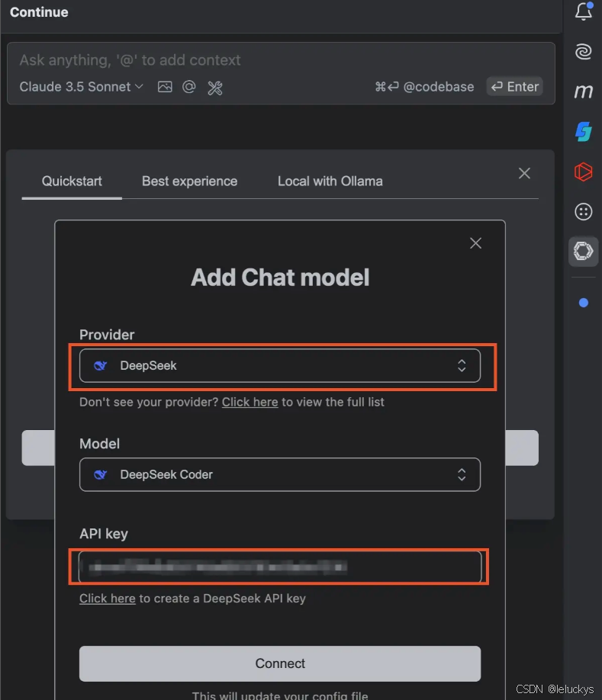Open 'Click here' create DeepSeek API key link
602x700 pixels.
point(107,599)
